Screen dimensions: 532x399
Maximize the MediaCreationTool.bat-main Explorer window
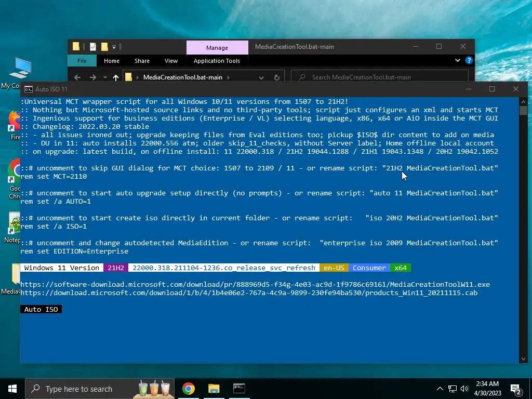point(439,46)
